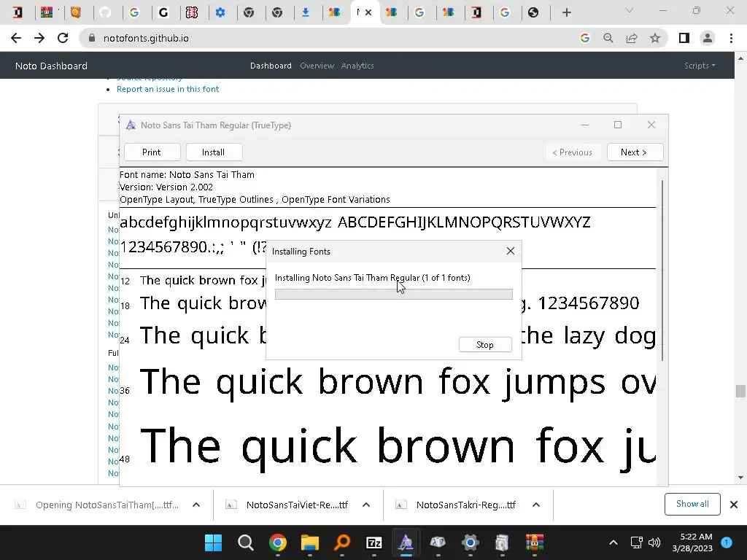Stop the font installation
Viewport: 747px width, 560px height.
point(485,345)
